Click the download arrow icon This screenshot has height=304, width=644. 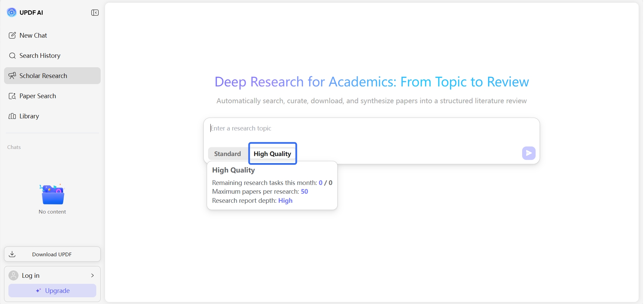pyautogui.click(x=12, y=254)
